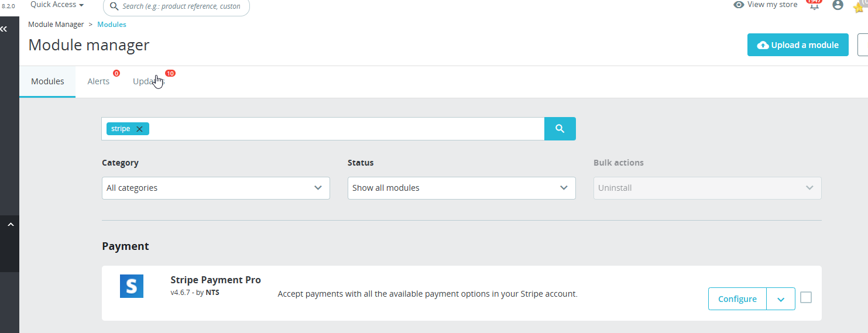Expand the Configure button's dropdown arrow
This screenshot has height=333, width=868.
coord(781,299)
